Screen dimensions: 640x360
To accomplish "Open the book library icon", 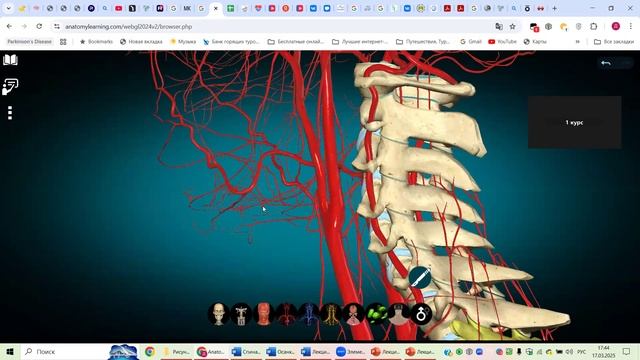I will coord(10,60).
